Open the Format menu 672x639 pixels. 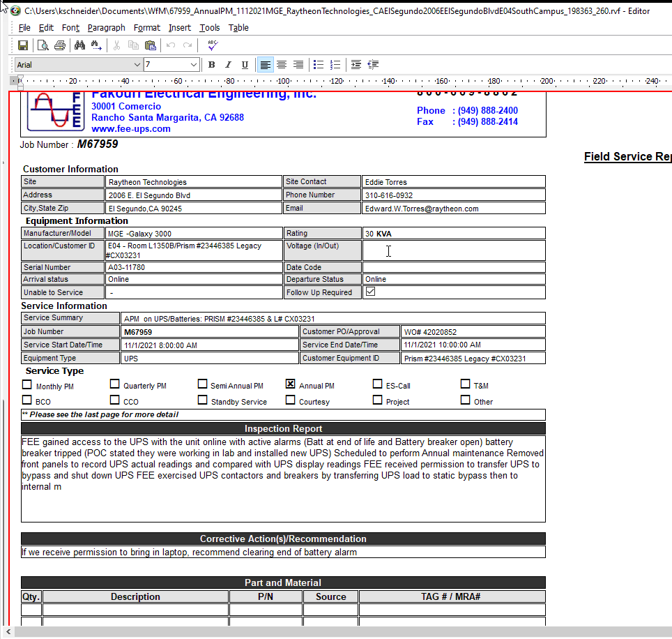click(x=146, y=28)
